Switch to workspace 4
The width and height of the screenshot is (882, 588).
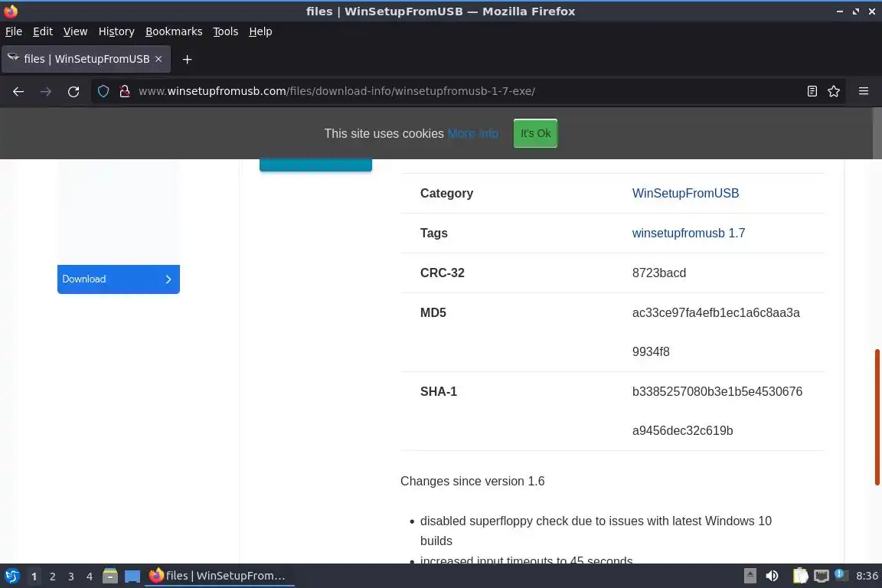pyautogui.click(x=90, y=577)
